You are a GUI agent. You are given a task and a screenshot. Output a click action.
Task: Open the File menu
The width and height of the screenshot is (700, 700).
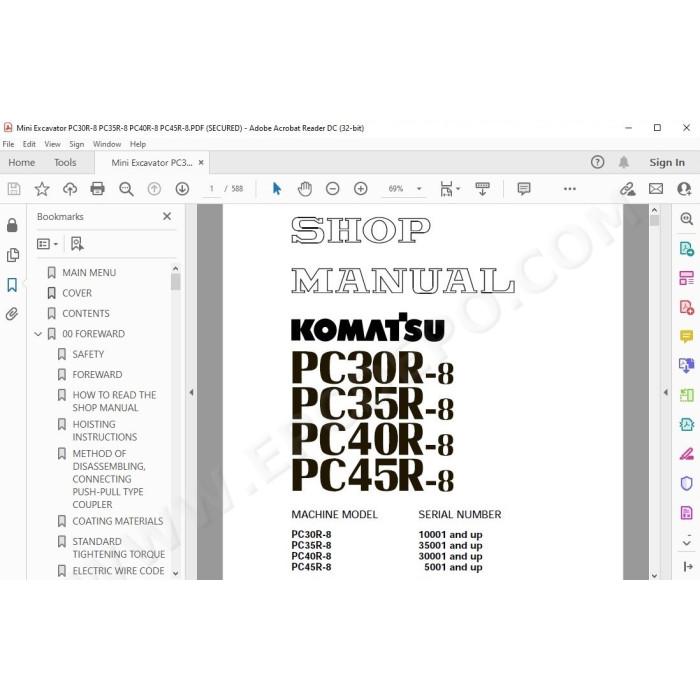pyautogui.click(x=8, y=144)
